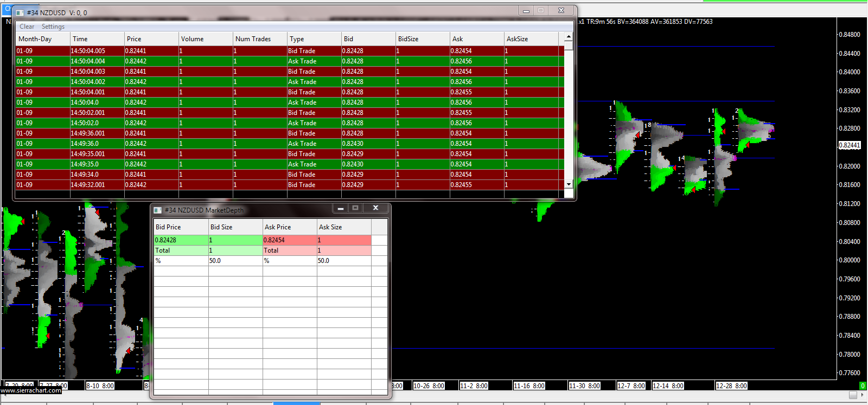
Task: Click the AskSize column header
Action: pos(532,39)
